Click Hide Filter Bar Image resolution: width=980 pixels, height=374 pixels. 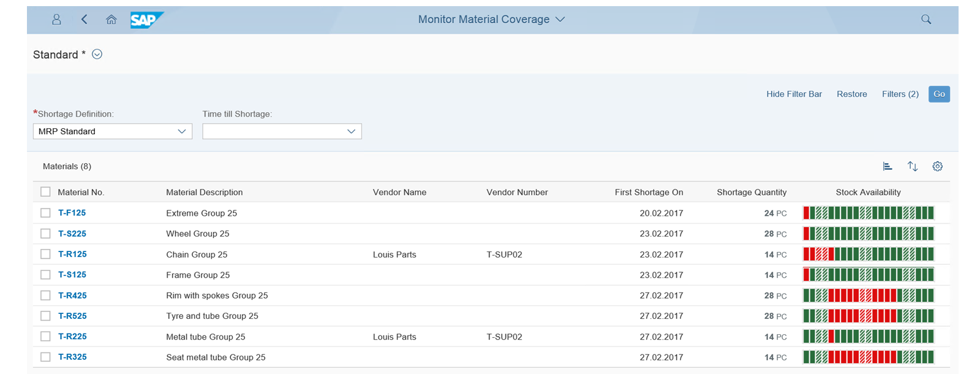pyautogui.click(x=794, y=94)
